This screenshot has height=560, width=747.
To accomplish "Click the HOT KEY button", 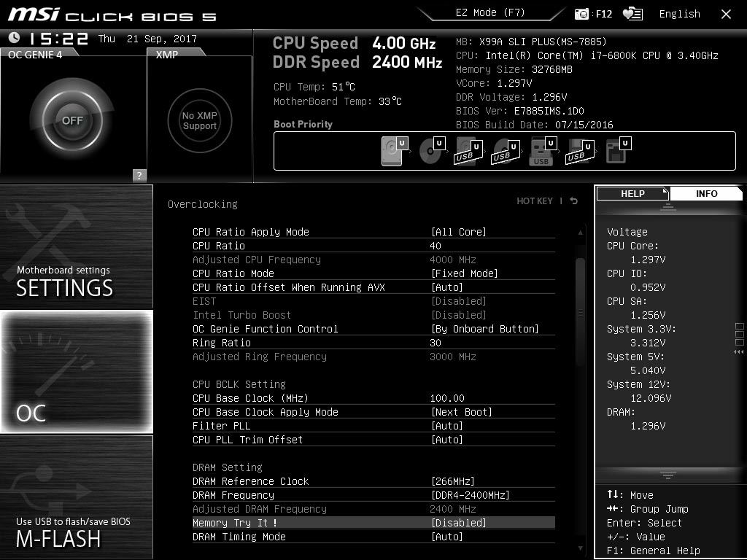I will tap(535, 201).
